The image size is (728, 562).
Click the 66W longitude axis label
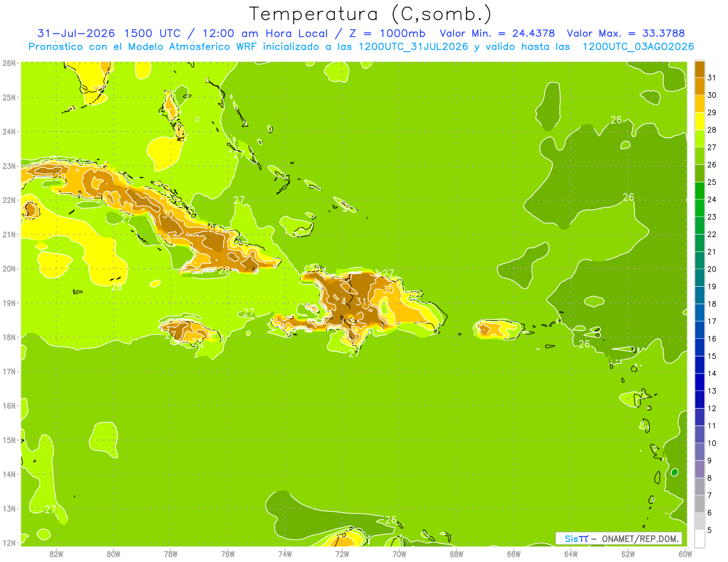pyautogui.click(x=514, y=554)
